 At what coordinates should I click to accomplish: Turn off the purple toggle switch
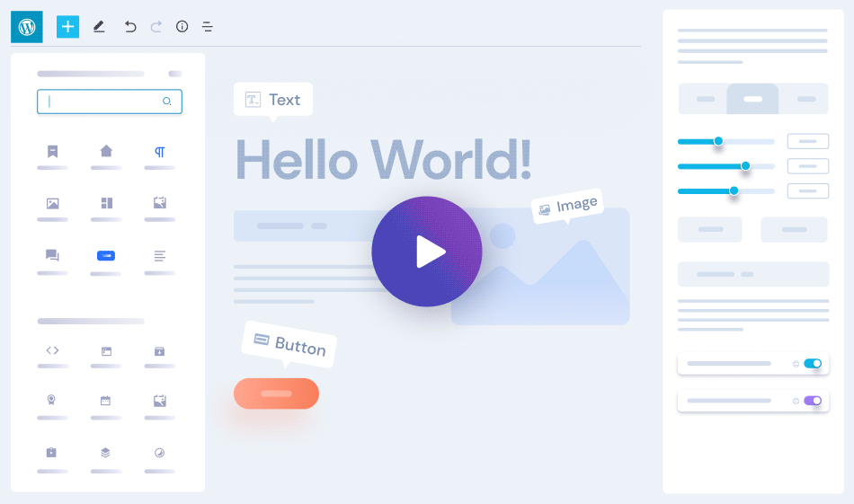[x=813, y=401]
